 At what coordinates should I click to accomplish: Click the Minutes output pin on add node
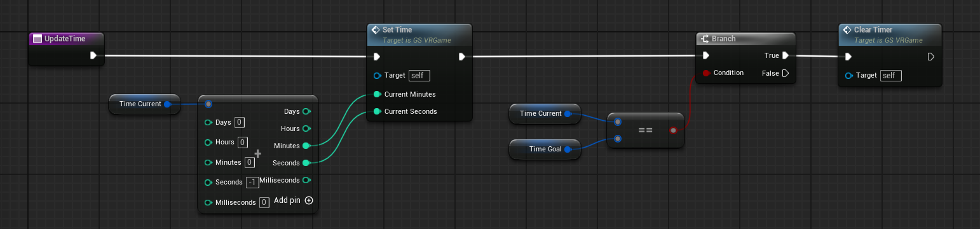click(306, 146)
